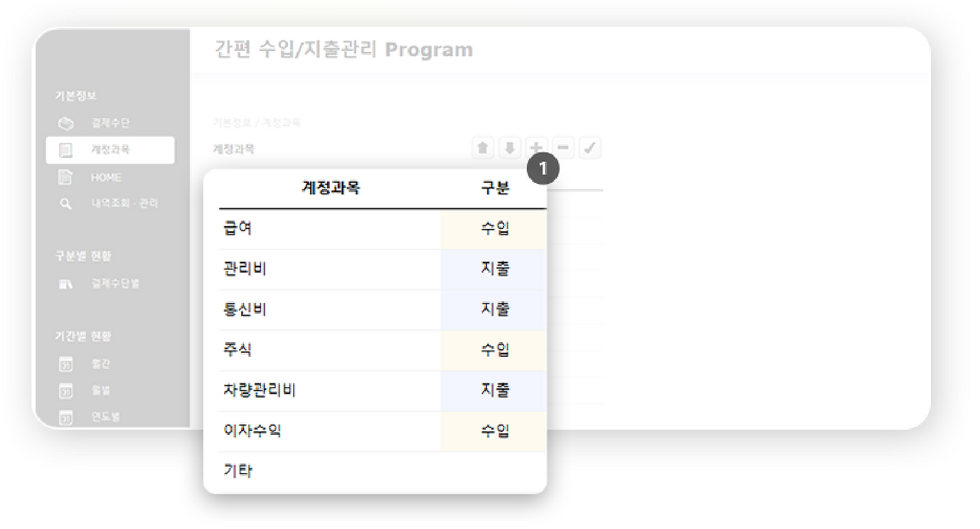Remove the row with minus button
Image resolution: width=980 pixels, height=529 pixels.
coord(563,149)
